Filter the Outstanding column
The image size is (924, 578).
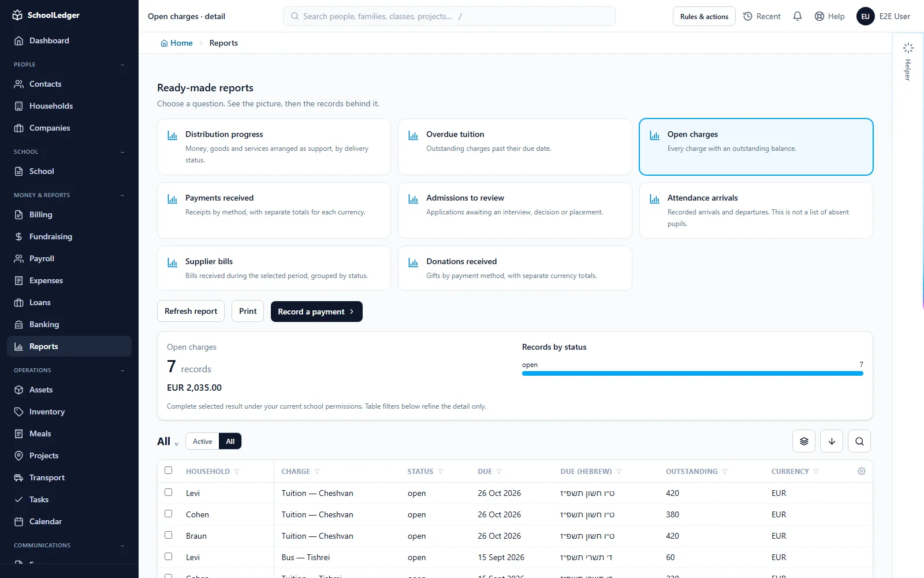(725, 472)
